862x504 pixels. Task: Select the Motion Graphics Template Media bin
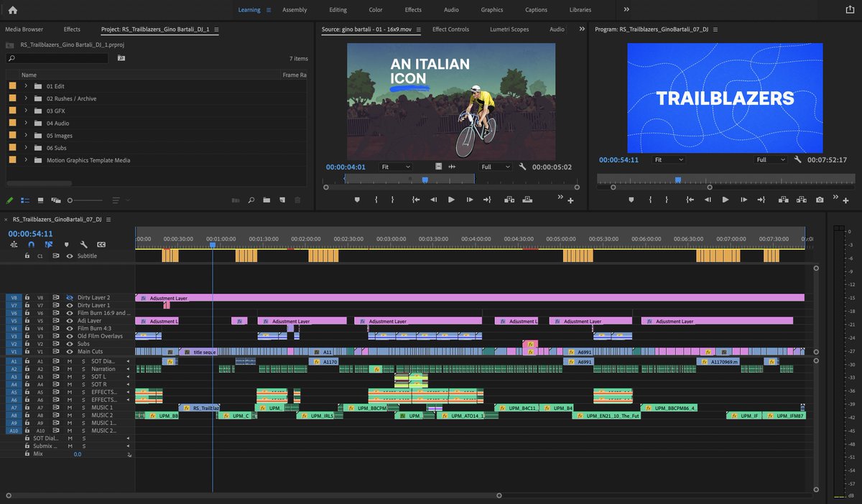(x=88, y=160)
